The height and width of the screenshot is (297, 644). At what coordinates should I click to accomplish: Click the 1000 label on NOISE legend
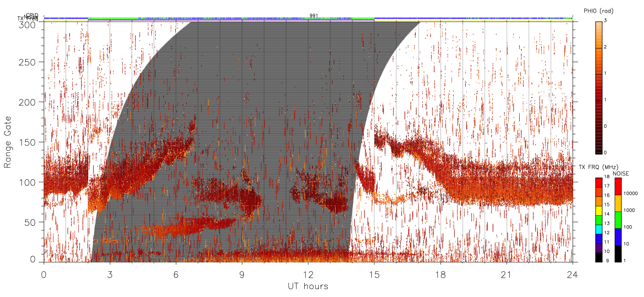click(629, 211)
